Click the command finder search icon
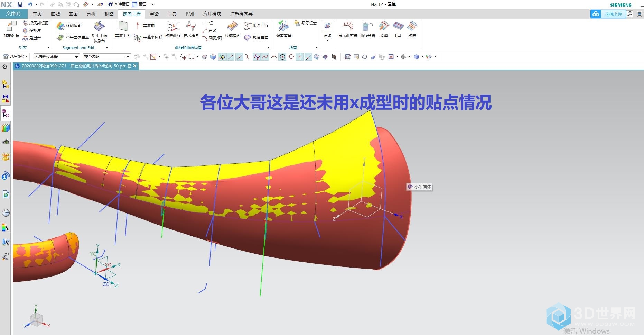 tap(630, 14)
